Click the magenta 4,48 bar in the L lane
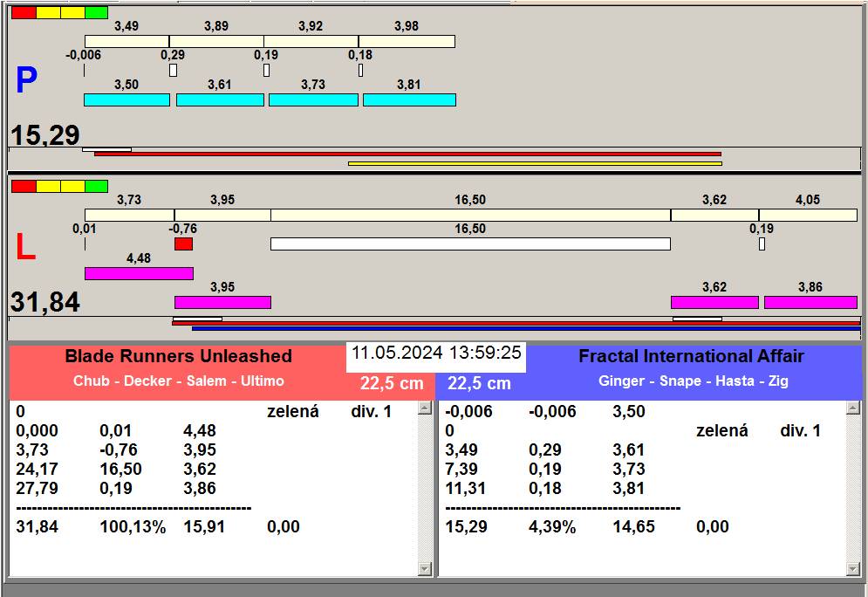The height and width of the screenshot is (597, 868). tap(139, 273)
